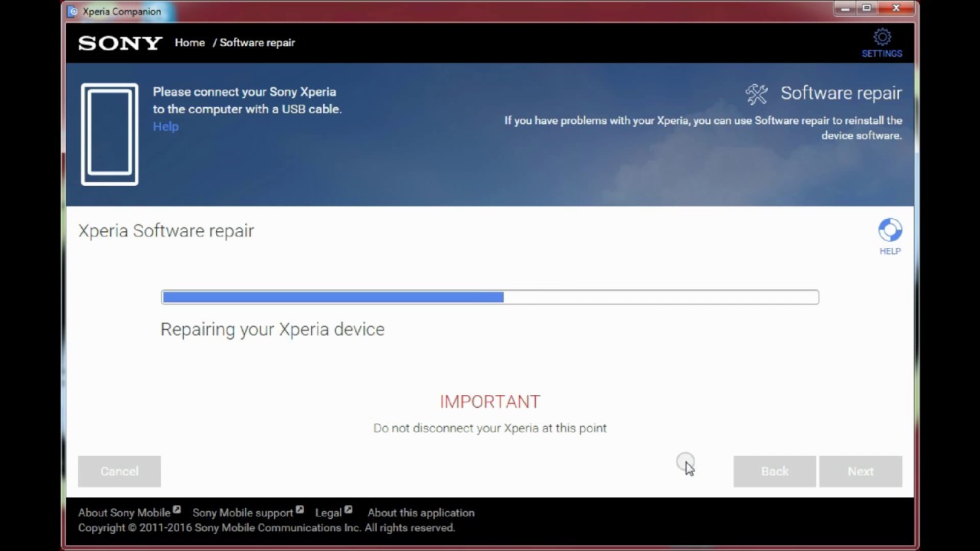Click the Back button
This screenshot has height=551, width=980.
775,471
